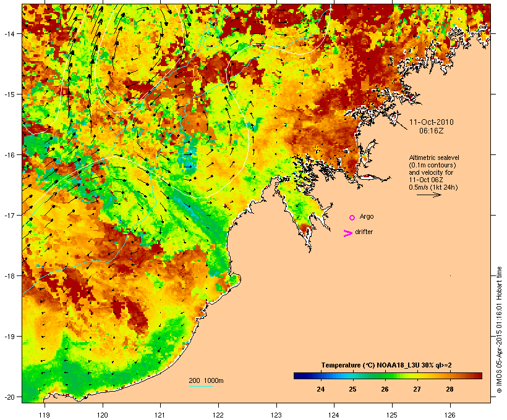Click the colorbar value '26'
This screenshot has height=420, width=507.
tap(385, 389)
